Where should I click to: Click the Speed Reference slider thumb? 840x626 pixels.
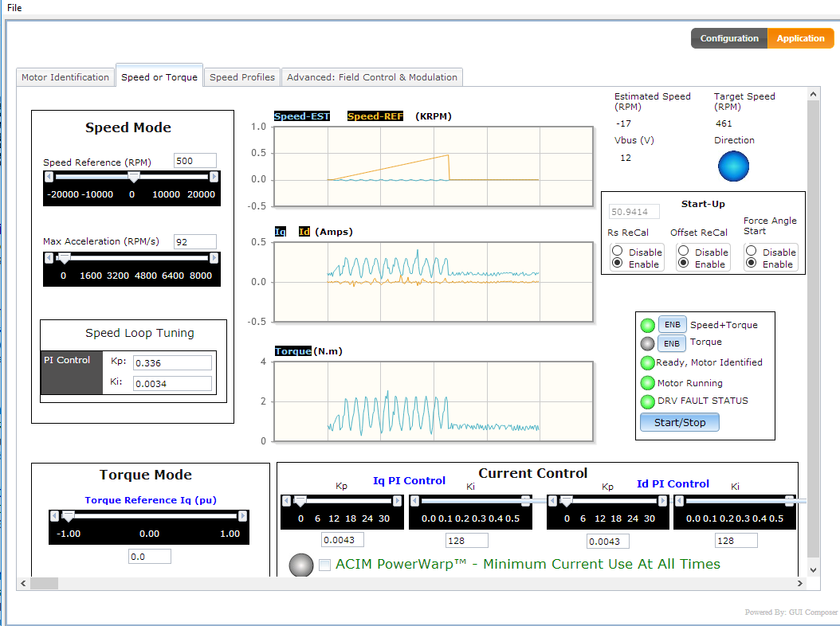pyautogui.click(x=134, y=177)
